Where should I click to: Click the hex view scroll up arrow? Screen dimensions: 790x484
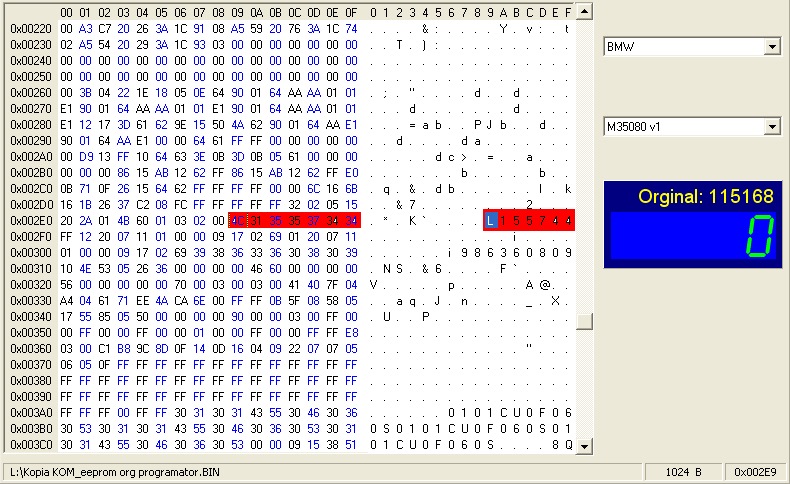click(583, 11)
